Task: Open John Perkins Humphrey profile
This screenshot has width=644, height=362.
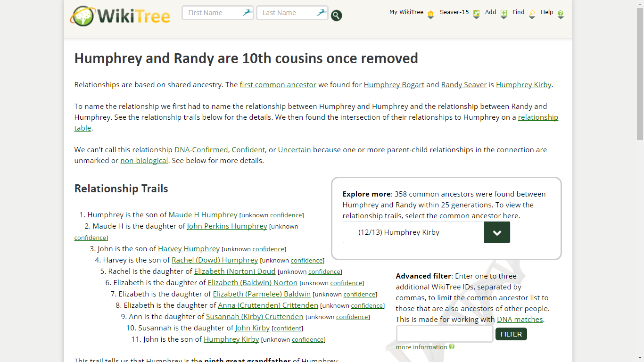Action: [x=227, y=226]
